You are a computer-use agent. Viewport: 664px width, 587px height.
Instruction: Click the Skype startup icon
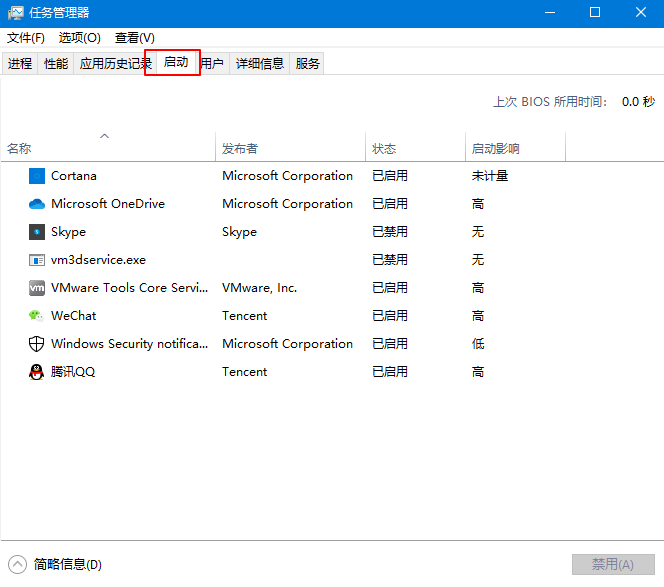[x=37, y=232]
